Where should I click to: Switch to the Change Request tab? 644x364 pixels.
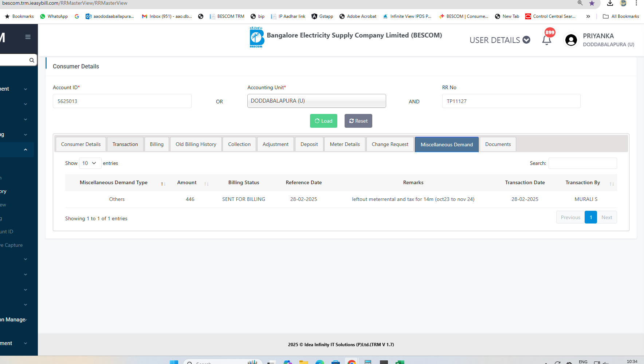point(390,144)
